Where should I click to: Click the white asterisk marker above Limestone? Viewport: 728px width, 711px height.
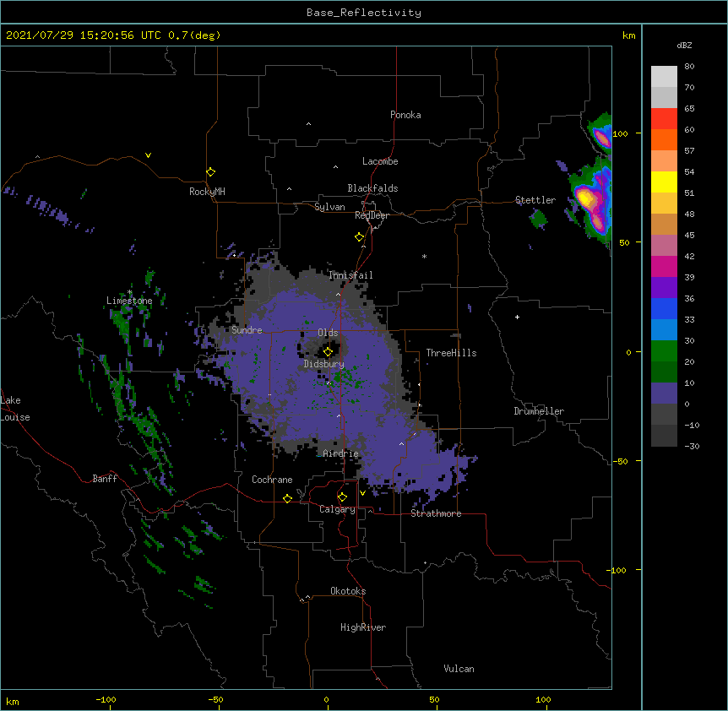[129, 292]
